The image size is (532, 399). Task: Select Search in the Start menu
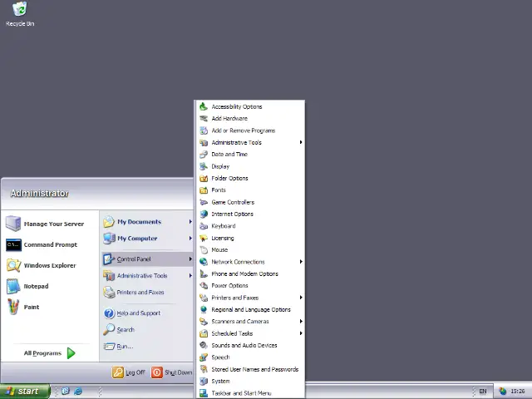coord(147,329)
